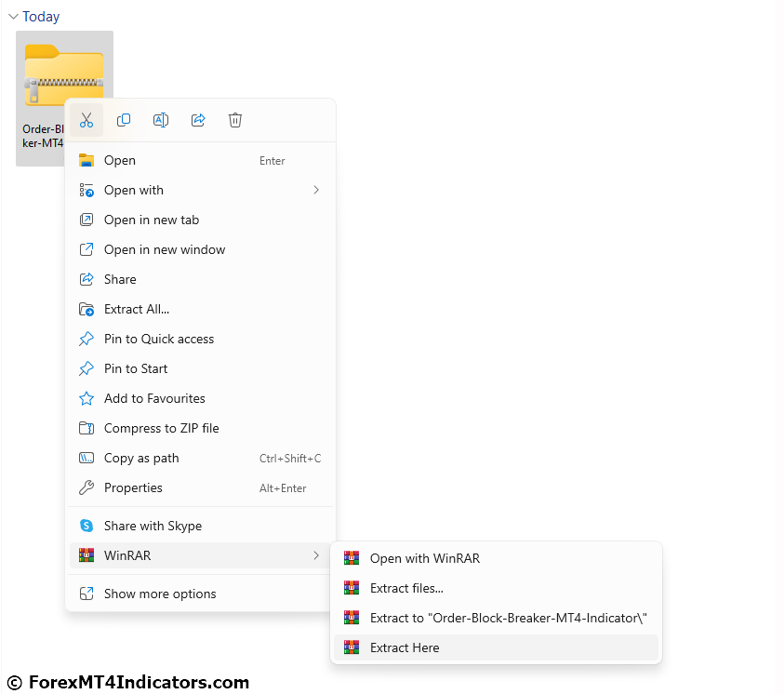Click the star icon for Add to Favourites
Viewport: 784px width, 694px height.
86,398
